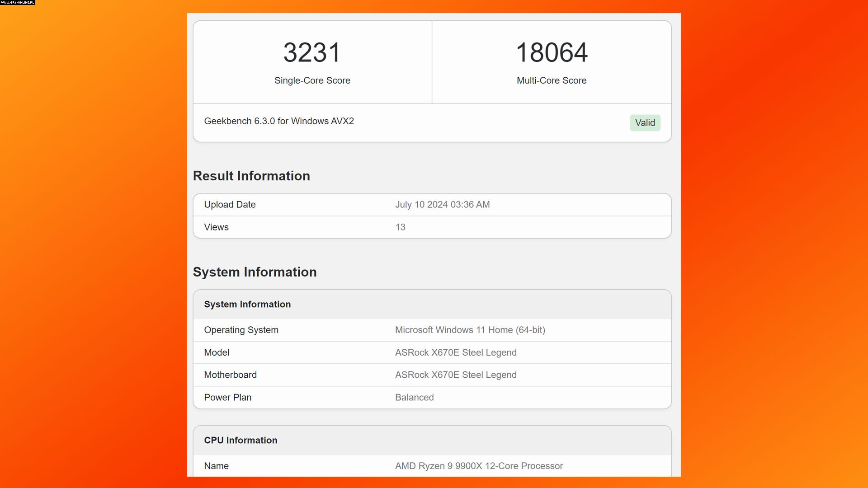
Task: Click the Single-Core Score label
Action: click(x=312, y=80)
